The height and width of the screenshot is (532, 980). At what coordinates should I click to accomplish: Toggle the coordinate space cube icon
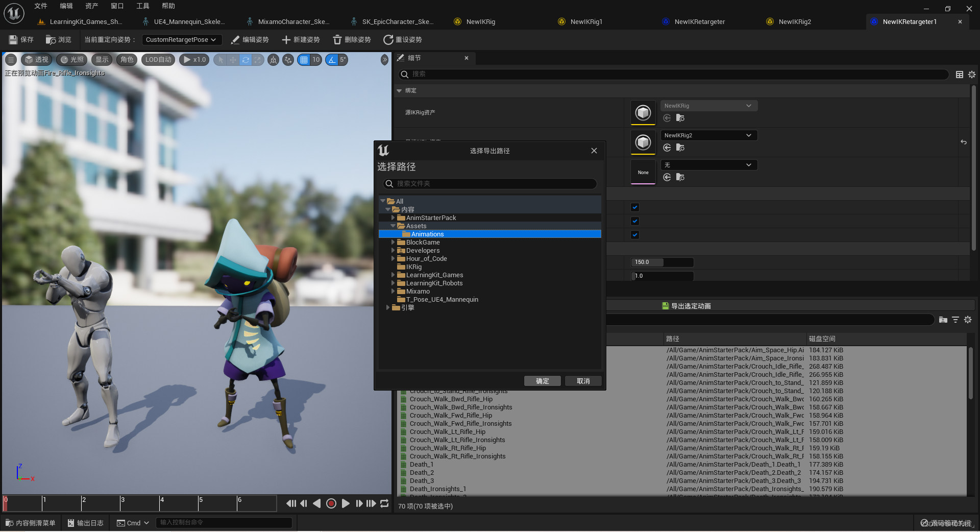tap(274, 60)
